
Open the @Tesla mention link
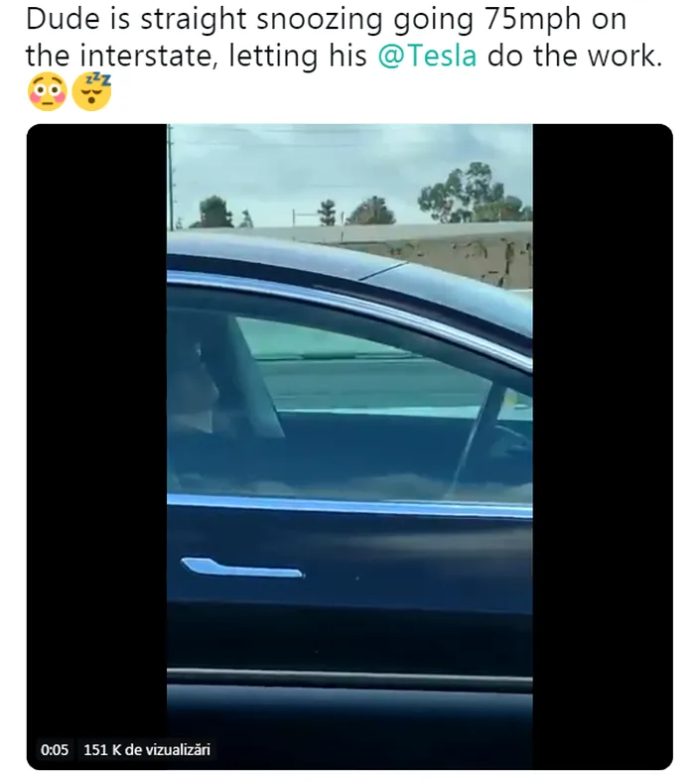click(427, 56)
